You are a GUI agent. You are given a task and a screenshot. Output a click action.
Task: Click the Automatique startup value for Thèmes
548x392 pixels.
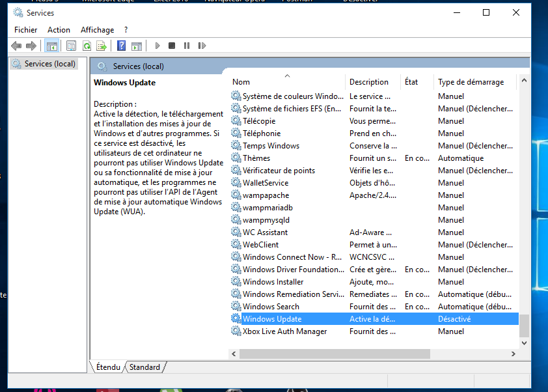[x=461, y=158]
